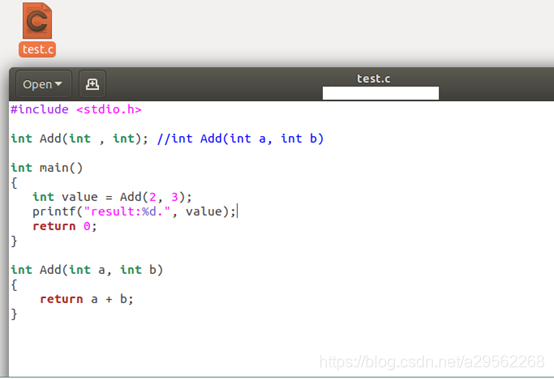Click the return 0; statement
Image resolution: width=554 pixels, height=380 pixels.
65,226
